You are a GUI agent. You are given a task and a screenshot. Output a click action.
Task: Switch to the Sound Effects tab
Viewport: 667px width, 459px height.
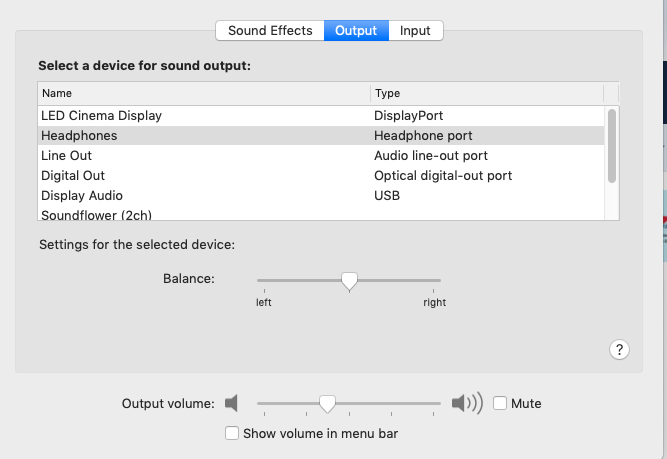pyautogui.click(x=270, y=31)
